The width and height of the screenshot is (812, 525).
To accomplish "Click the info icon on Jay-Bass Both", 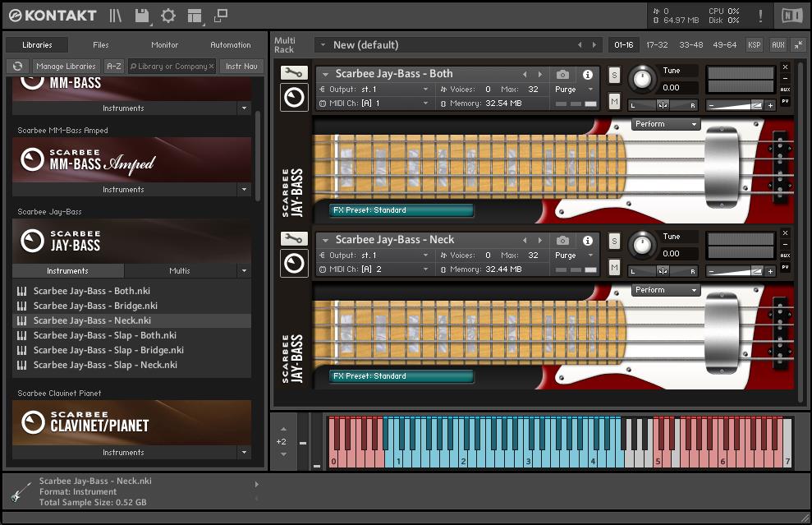I will (588, 75).
